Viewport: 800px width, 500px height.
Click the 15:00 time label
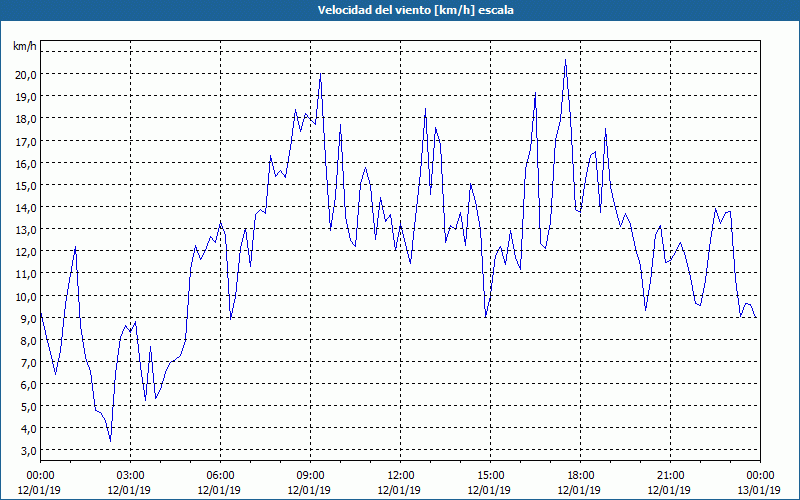pyautogui.click(x=490, y=476)
